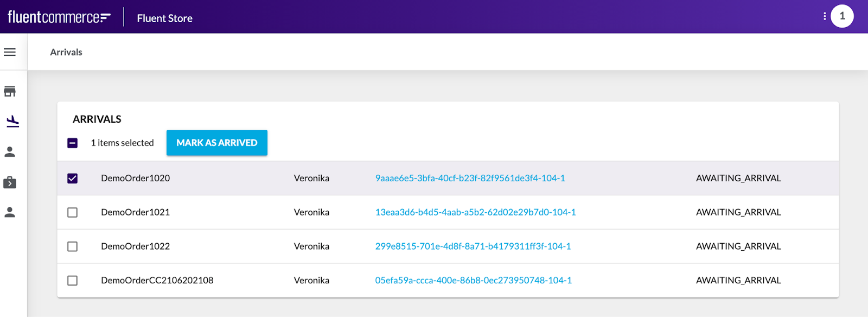Viewport: 868px width, 317px height.
Task: Click the person icon above the briefcase icon
Action: (x=10, y=152)
